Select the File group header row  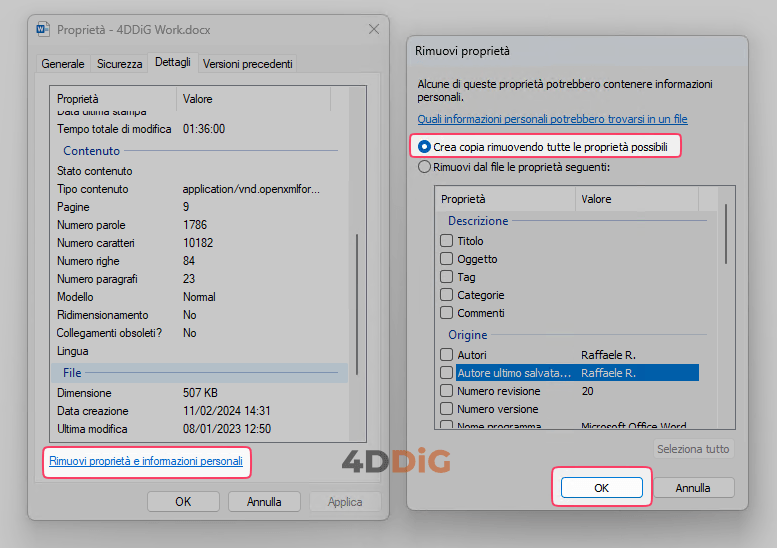point(200,373)
